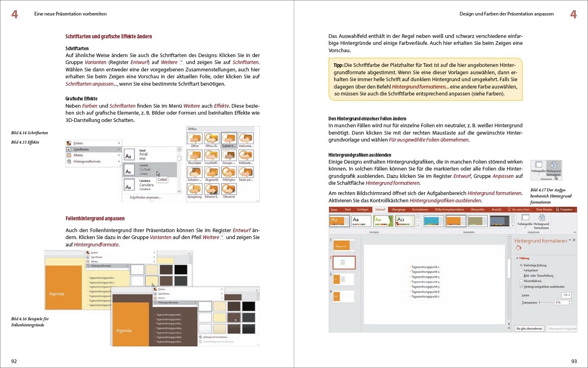Open the Datei tab
This screenshot has height=368, width=588.
click(334, 210)
